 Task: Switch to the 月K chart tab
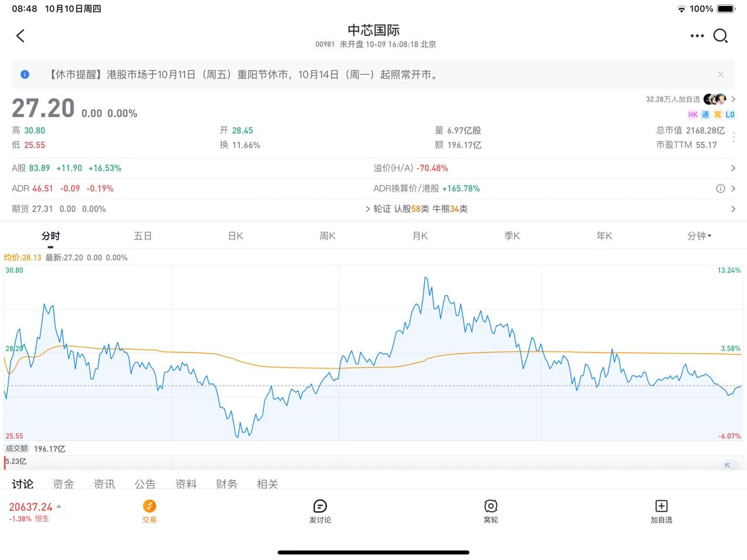click(420, 236)
